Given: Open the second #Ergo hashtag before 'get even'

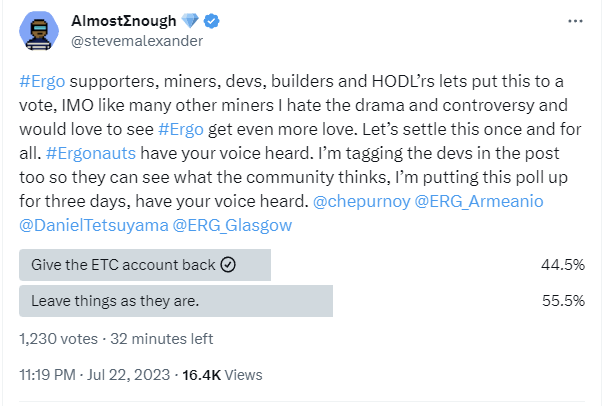Looking at the screenshot, I should (181, 129).
